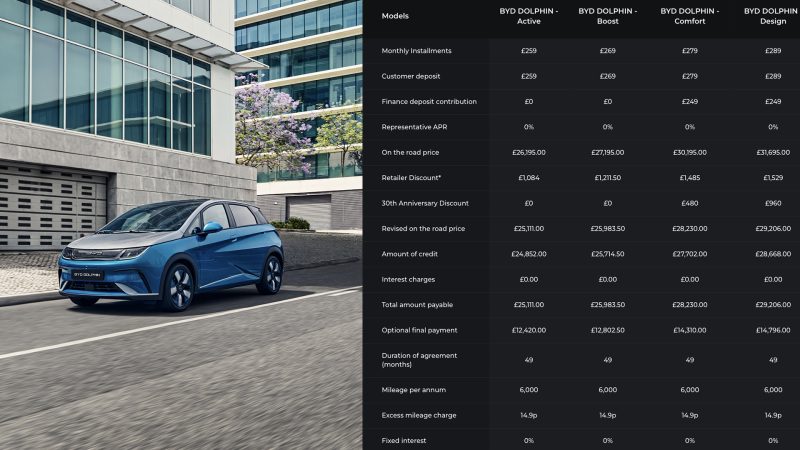Click Design's optional final payment £14,796.00
This screenshot has width=800, height=450.
point(772,330)
